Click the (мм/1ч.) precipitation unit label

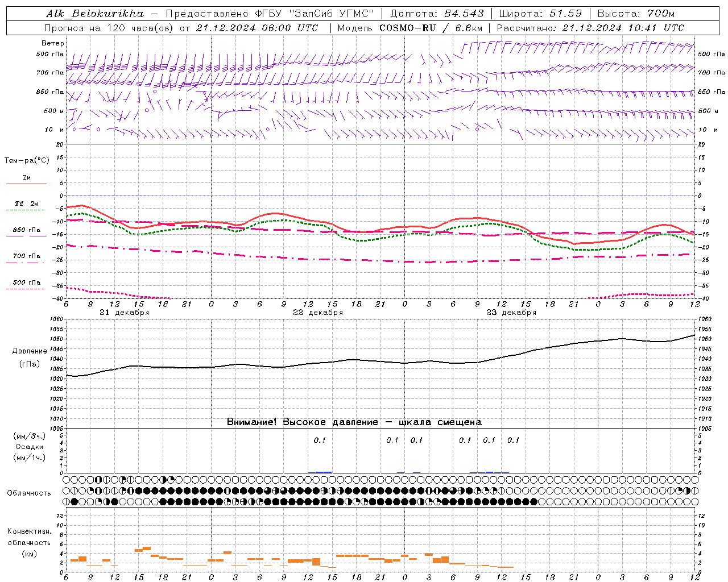(30, 458)
